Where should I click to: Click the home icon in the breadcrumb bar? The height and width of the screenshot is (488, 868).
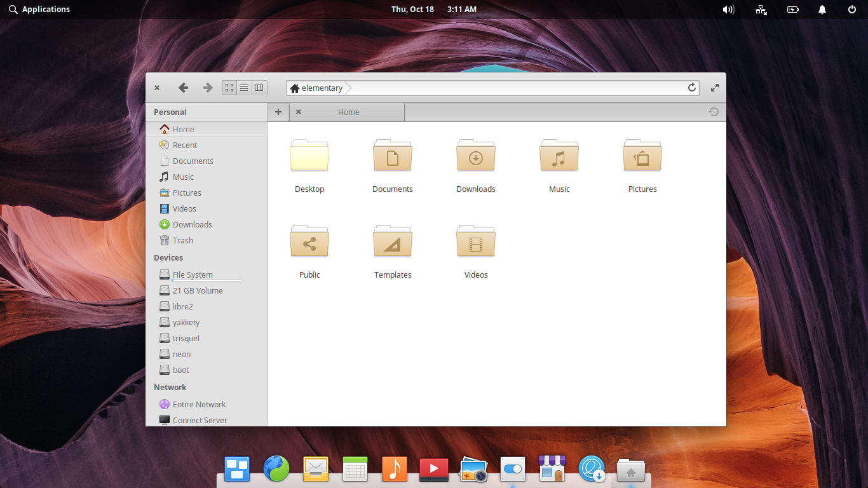(x=294, y=88)
